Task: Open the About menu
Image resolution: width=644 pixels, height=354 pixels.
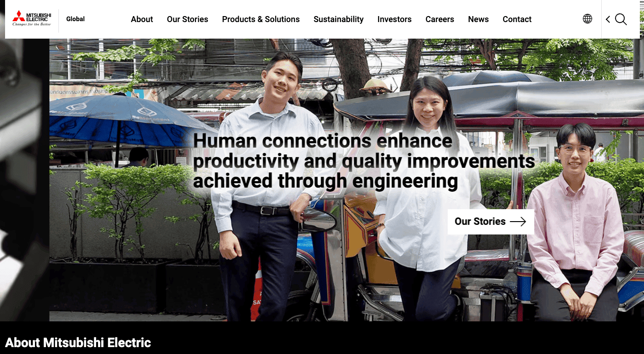Action: click(x=142, y=19)
